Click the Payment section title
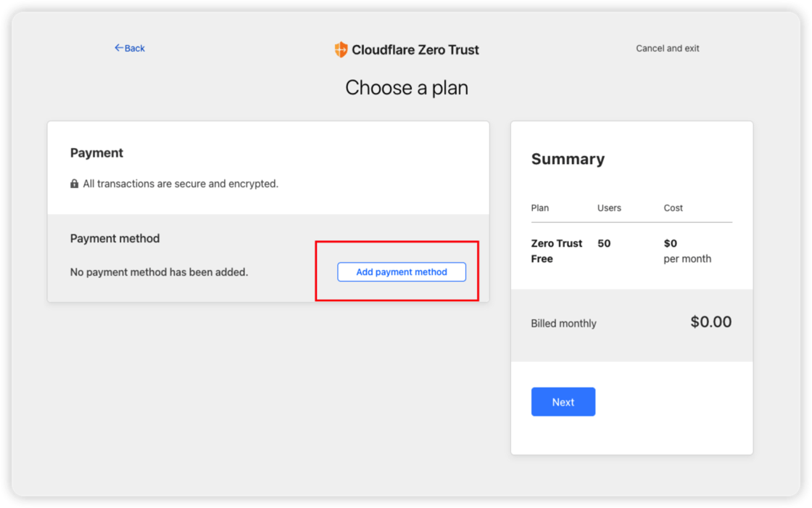Image resolution: width=812 pixels, height=508 pixels. [96, 152]
